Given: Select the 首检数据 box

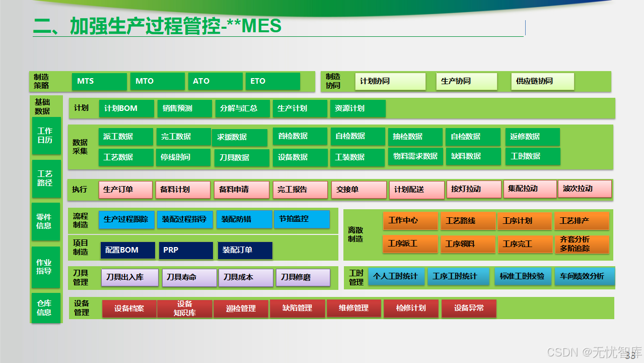Looking at the screenshot, I should click(300, 136).
